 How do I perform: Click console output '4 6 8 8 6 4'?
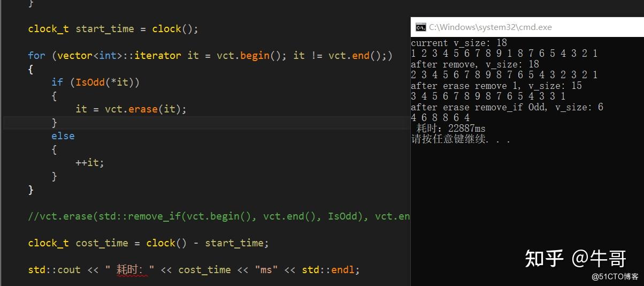point(440,118)
